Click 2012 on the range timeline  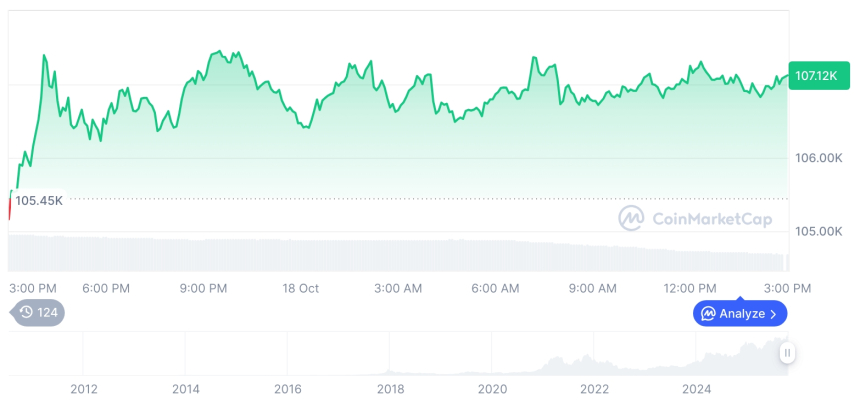83,388
